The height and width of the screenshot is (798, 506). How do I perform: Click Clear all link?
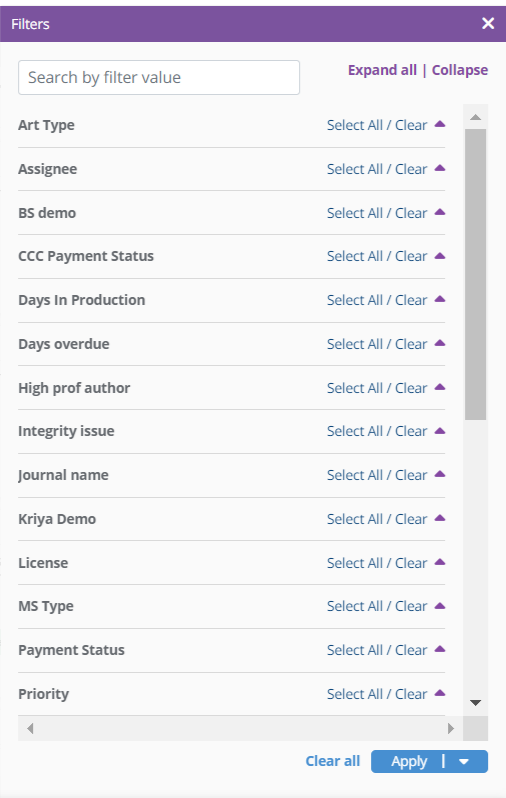[x=332, y=761]
